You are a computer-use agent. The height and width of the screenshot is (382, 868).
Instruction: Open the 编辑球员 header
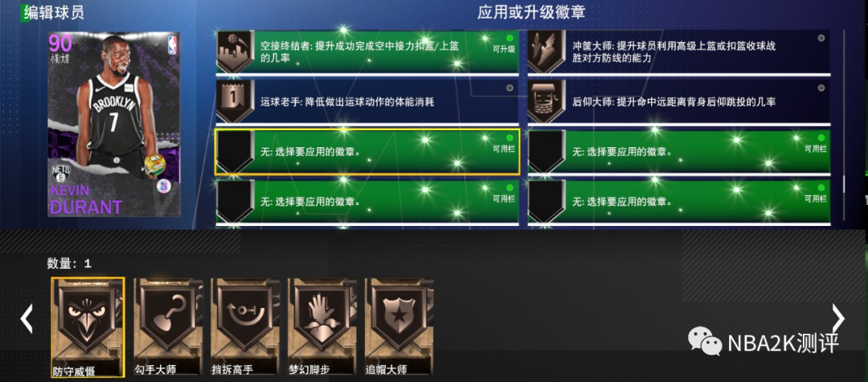(55, 12)
